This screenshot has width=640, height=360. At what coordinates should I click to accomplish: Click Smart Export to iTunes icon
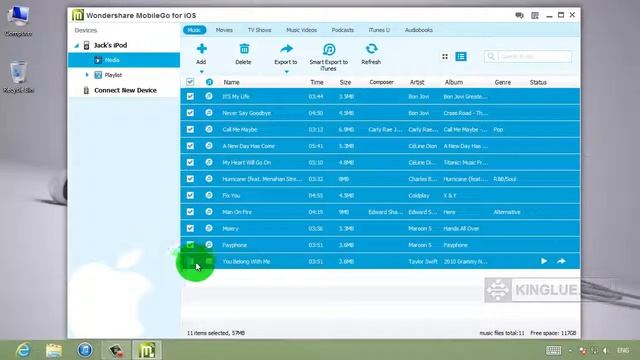pyautogui.click(x=329, y=49)
